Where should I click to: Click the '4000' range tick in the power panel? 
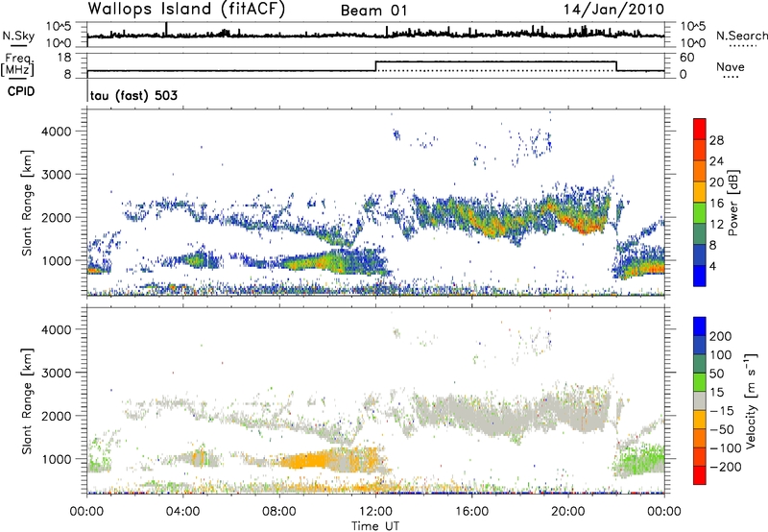point(56,132)
